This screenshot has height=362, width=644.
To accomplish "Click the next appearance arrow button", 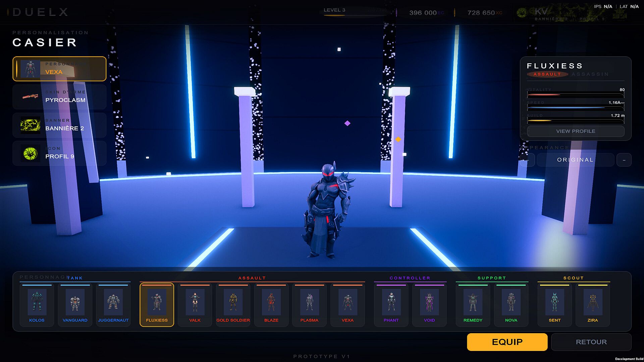I will [624, 160].
